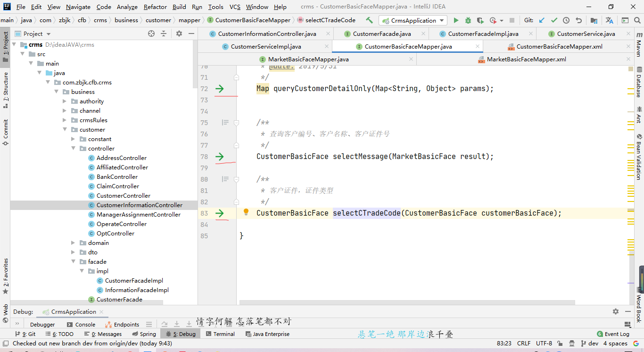Switch to CustomerBasicFaceMapper.xml tab
Viewport: 644px width, 352px height.
(559, 47)
